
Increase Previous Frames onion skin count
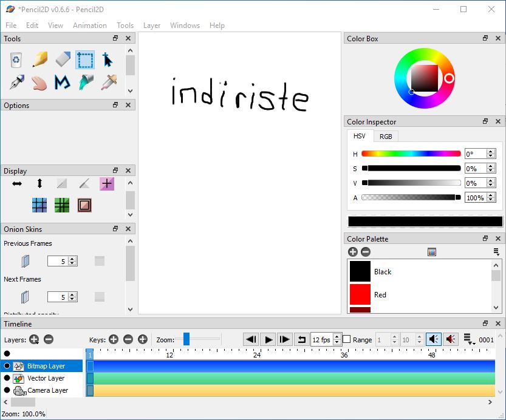pyautogui.click(x=73, y=259)
